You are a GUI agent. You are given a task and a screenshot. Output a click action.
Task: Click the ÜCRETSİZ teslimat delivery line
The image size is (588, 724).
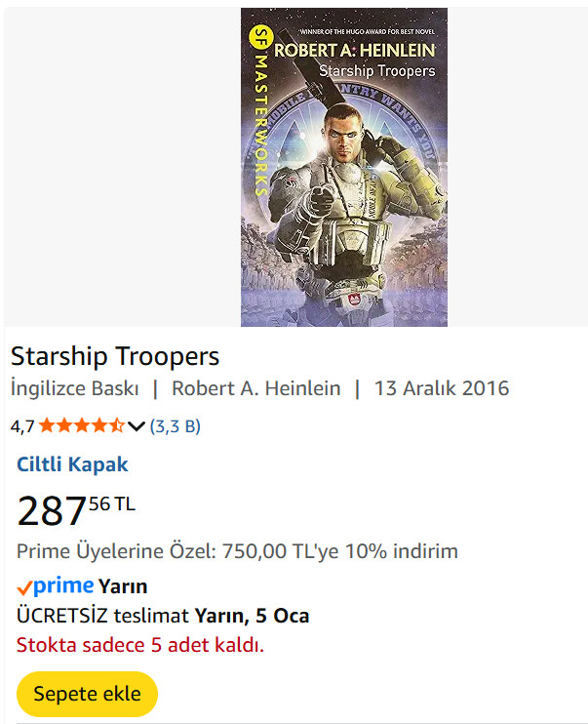[x=163, y=616]
